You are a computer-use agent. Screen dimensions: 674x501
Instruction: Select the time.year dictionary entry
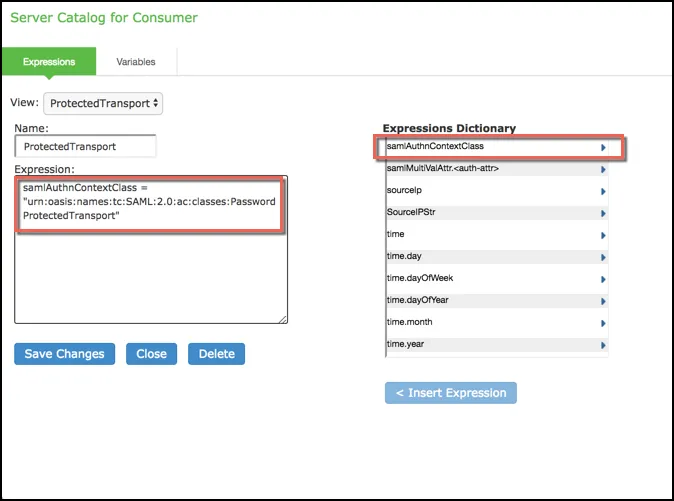point(497,345)
